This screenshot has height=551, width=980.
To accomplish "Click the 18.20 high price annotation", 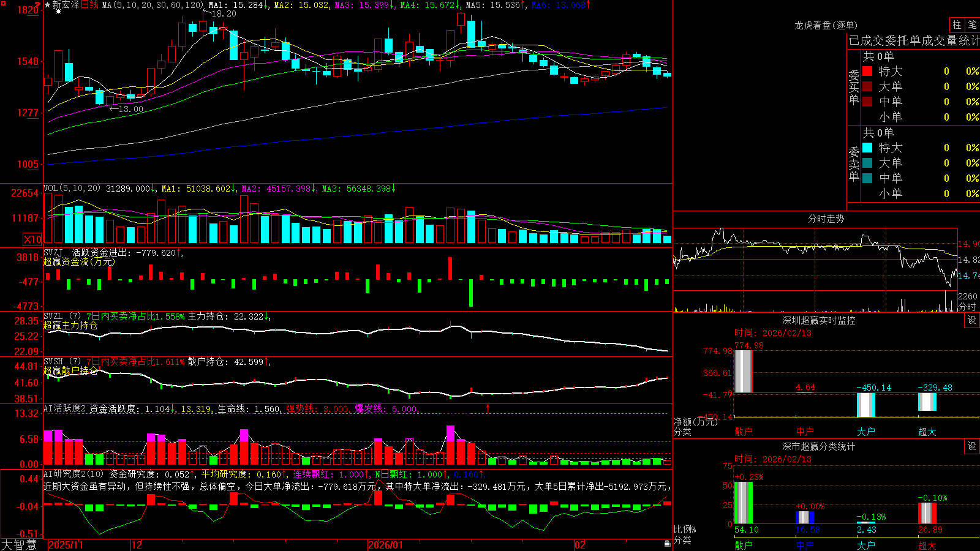I will tap(224, 13).
